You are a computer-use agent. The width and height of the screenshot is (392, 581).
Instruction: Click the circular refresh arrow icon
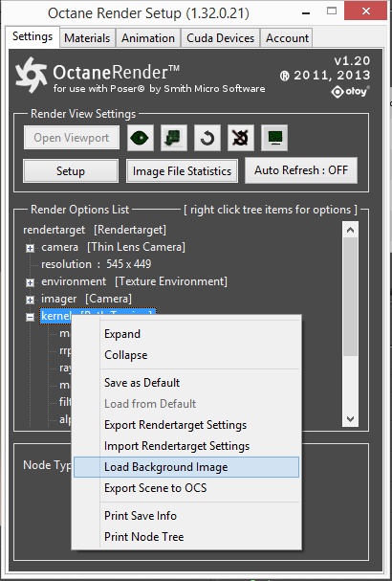(x=207, y=138)
